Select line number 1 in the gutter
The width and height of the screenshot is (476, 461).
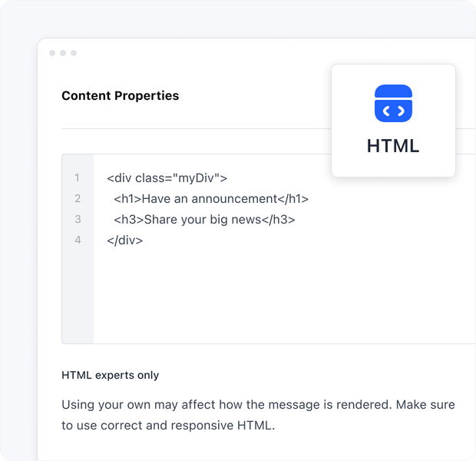(x=77, y=178)
